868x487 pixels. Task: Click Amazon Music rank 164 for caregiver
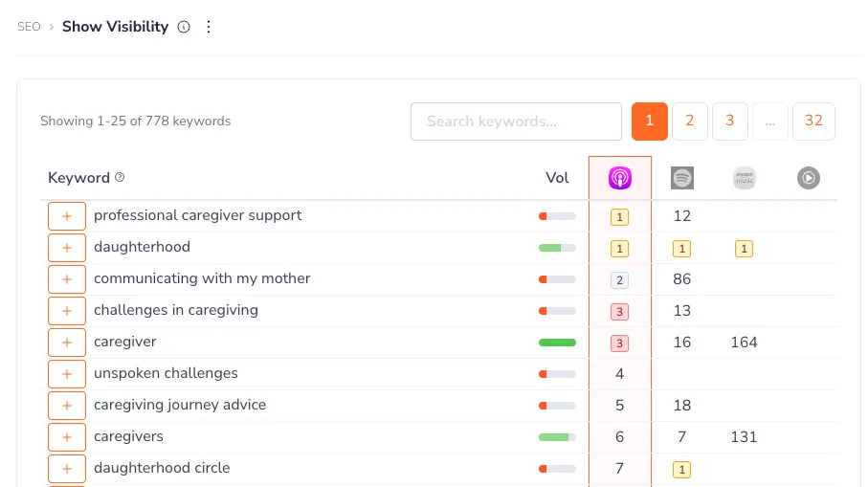coord(744,342)
